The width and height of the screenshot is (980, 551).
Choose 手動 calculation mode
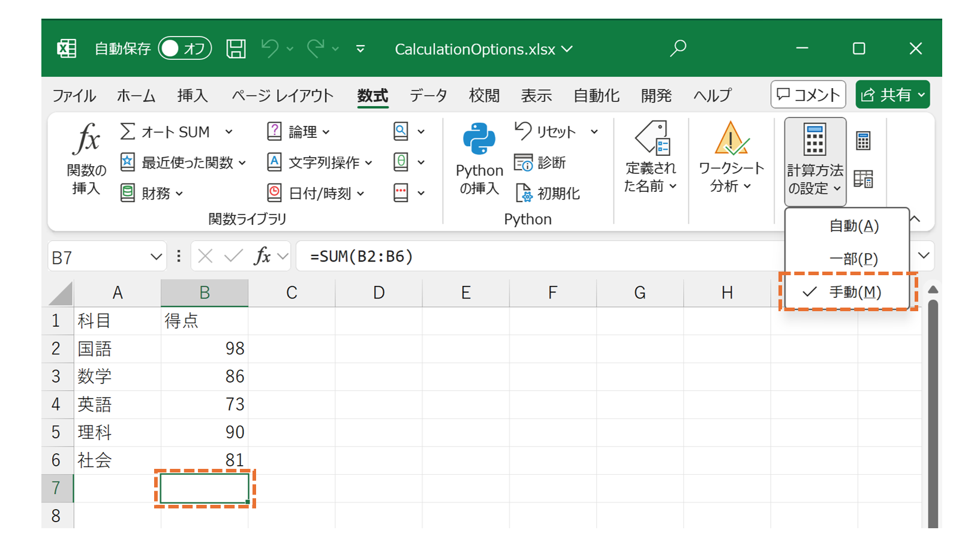[x=854, y=292]
